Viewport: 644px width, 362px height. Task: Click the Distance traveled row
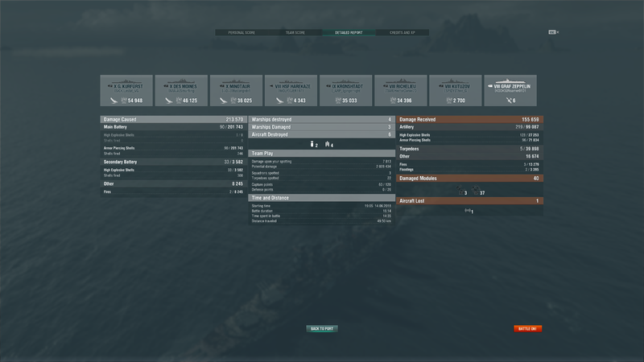pyautogui.click(x=321, y=220)
